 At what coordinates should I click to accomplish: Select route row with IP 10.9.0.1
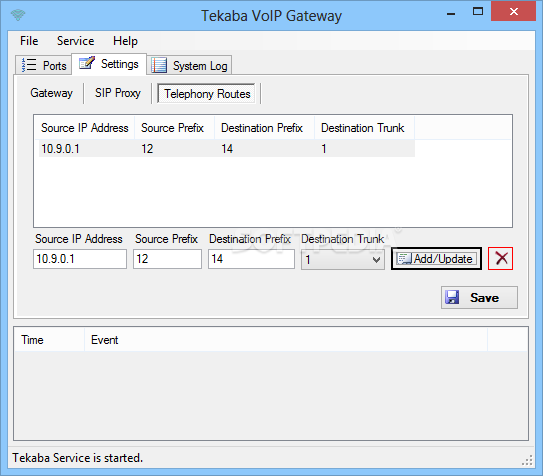click(x=227, y=149)
